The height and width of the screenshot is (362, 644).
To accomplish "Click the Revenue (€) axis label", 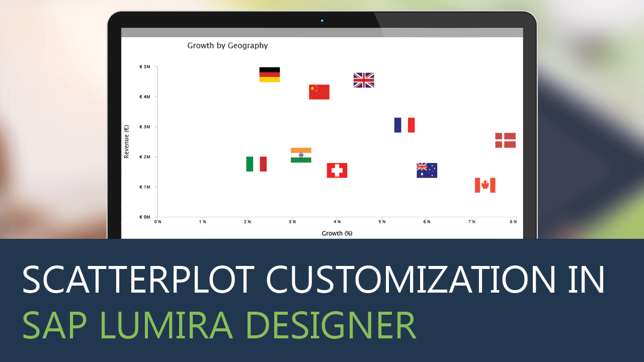I will (x=126, y=141).
